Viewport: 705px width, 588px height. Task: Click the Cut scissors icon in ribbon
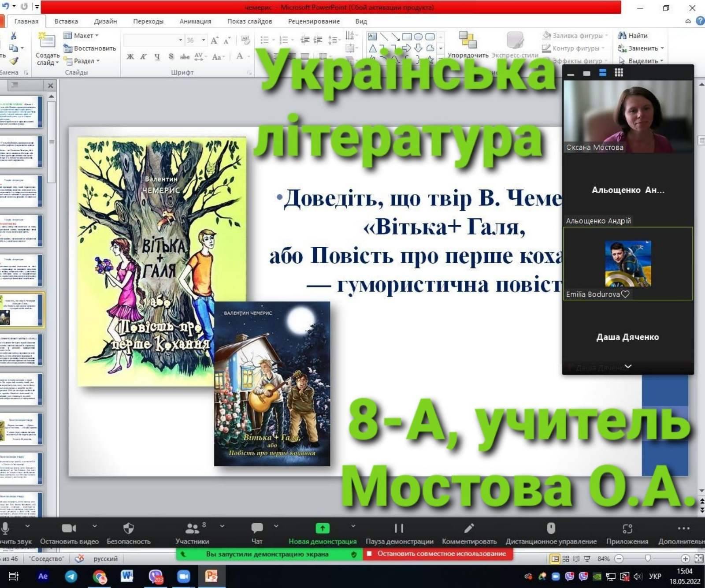coord(13,36)
